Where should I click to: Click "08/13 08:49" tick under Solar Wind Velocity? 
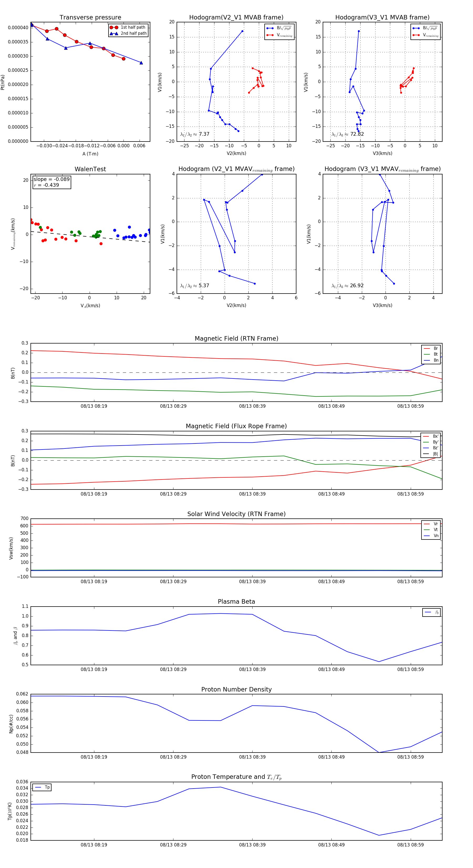pyautogui.click(x=331, y=581)
